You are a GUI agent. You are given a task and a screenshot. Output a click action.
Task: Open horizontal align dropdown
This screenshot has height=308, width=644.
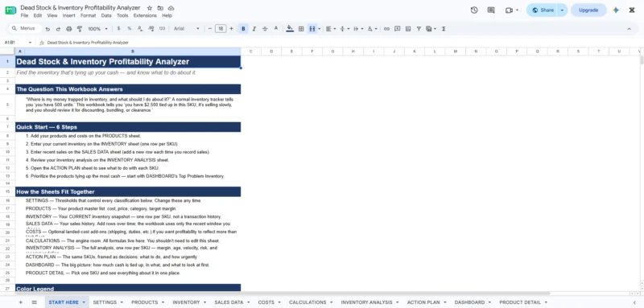pos(331,29)
